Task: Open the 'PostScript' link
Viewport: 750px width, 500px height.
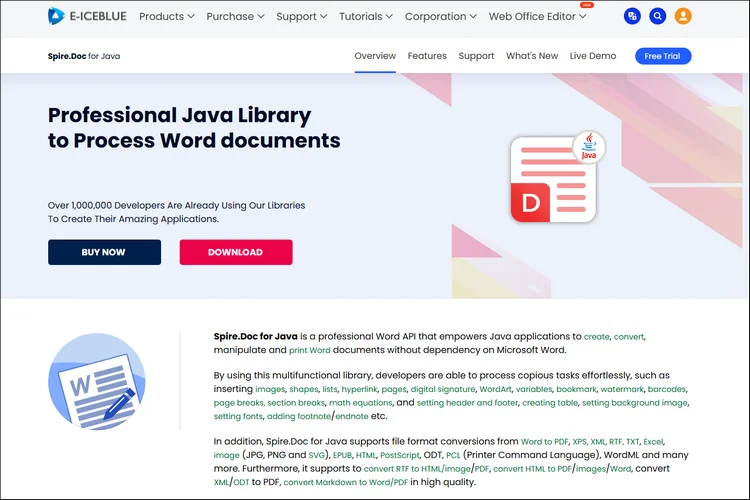Action: pyautogui.click(x=399, y=455)
